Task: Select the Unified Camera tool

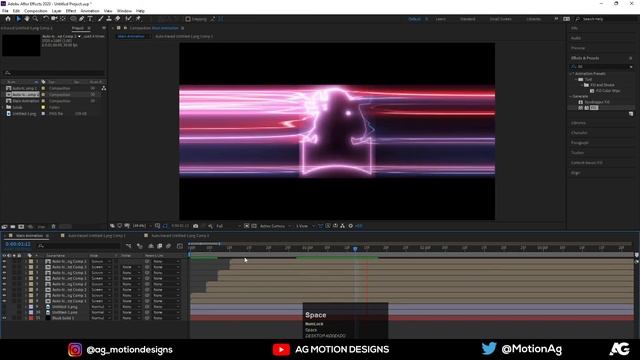Action: coord(54,19)
